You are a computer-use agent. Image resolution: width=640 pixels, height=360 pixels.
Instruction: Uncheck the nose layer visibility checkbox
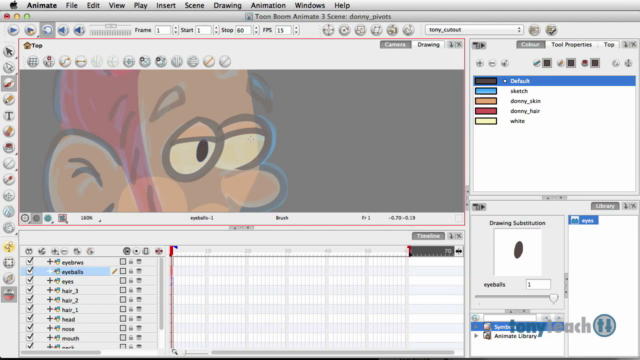[30, 327]
